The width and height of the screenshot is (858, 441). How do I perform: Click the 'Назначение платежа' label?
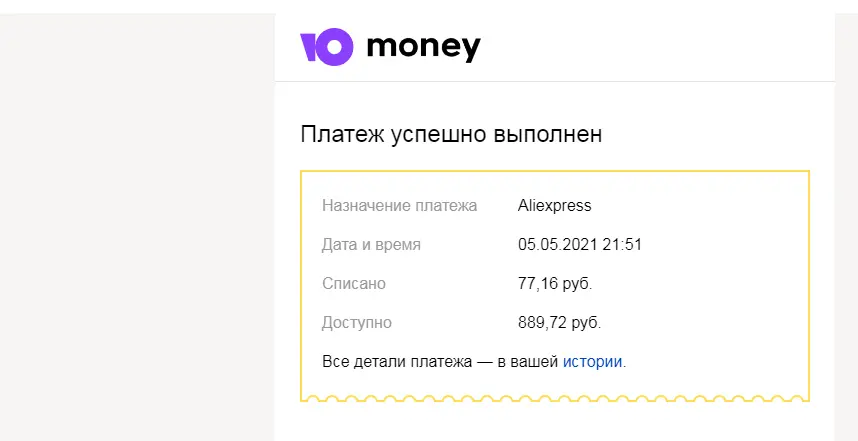pos(399,206)
